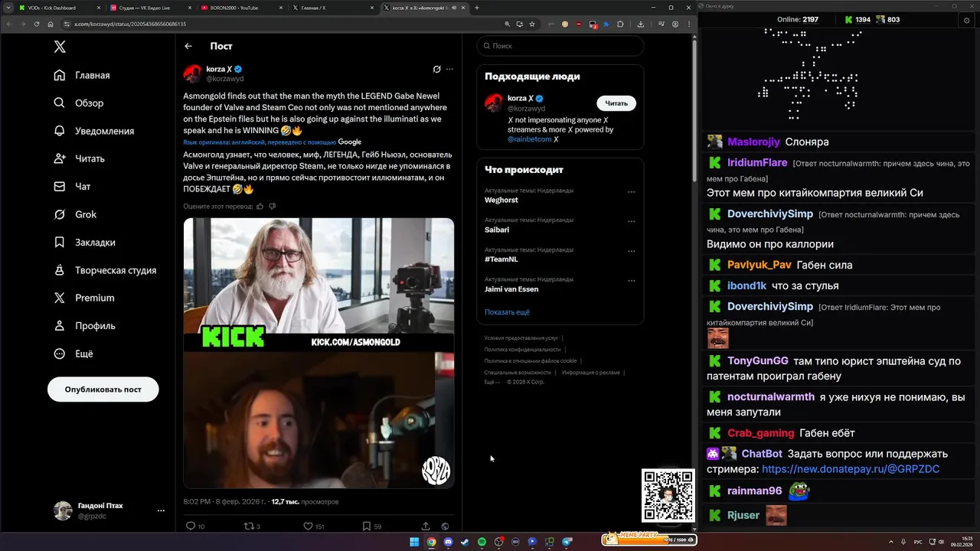Open Политика конфиденциальности link
The image size is (980, 551).
522,349
